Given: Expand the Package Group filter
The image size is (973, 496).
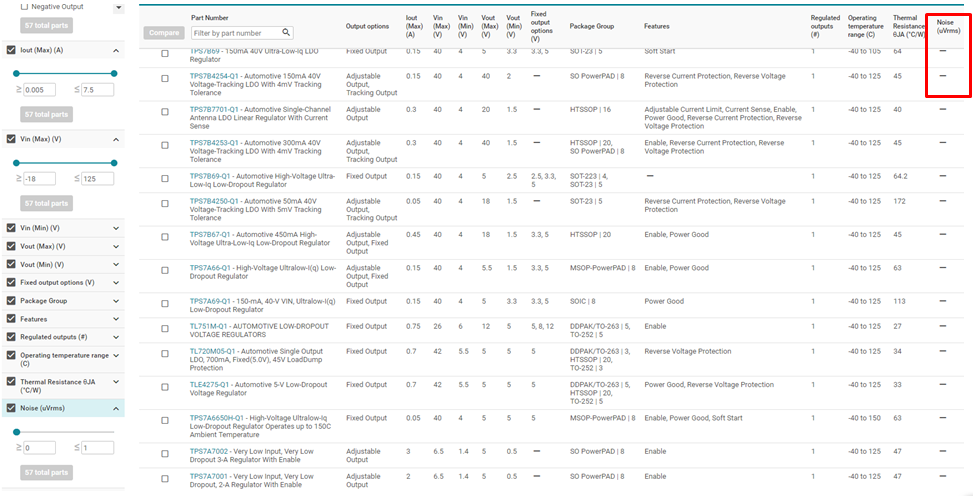Looking at the screenshot, I should (x=116, y=300).
